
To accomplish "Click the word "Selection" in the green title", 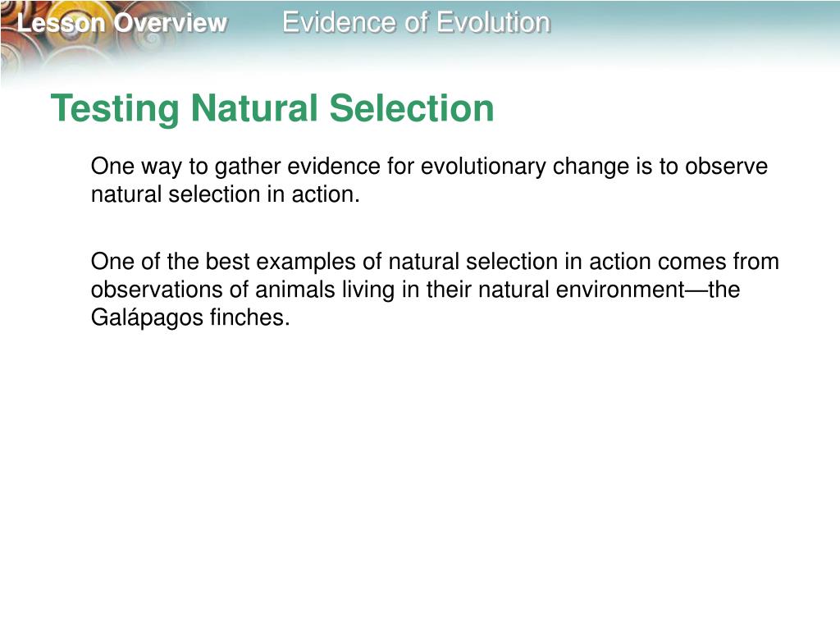I will coord(412,108).
